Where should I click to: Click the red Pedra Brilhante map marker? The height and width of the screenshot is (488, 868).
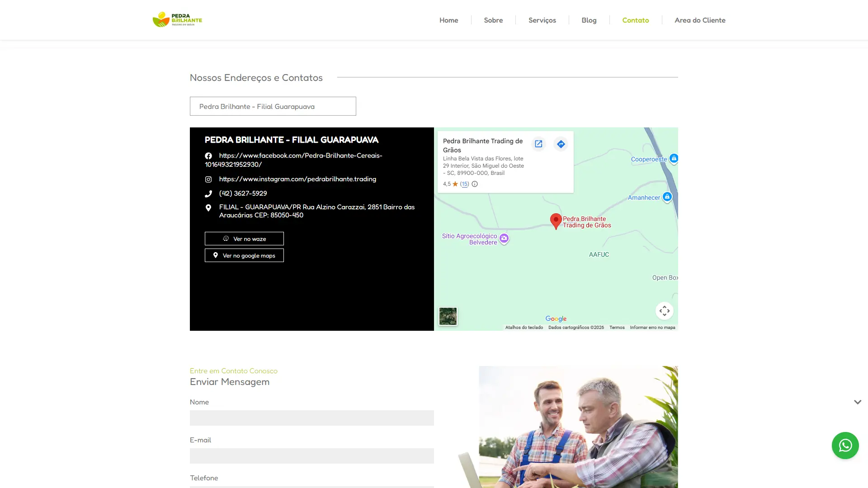pyautogui.click(x=556, y=221)
